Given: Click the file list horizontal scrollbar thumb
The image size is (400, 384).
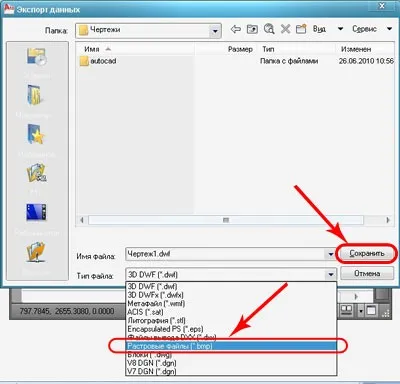Looking at the screenshot, I should pos(226,220).
